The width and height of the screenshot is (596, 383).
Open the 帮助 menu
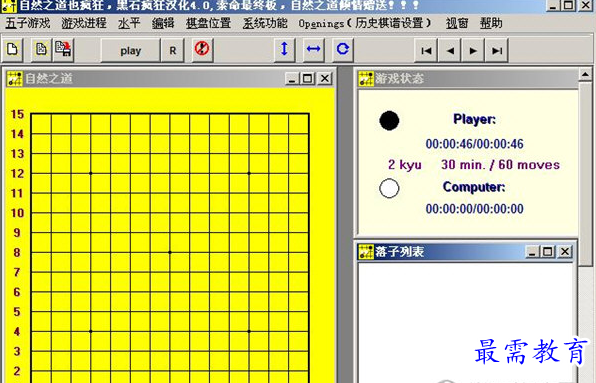click(x=491, y=23)
